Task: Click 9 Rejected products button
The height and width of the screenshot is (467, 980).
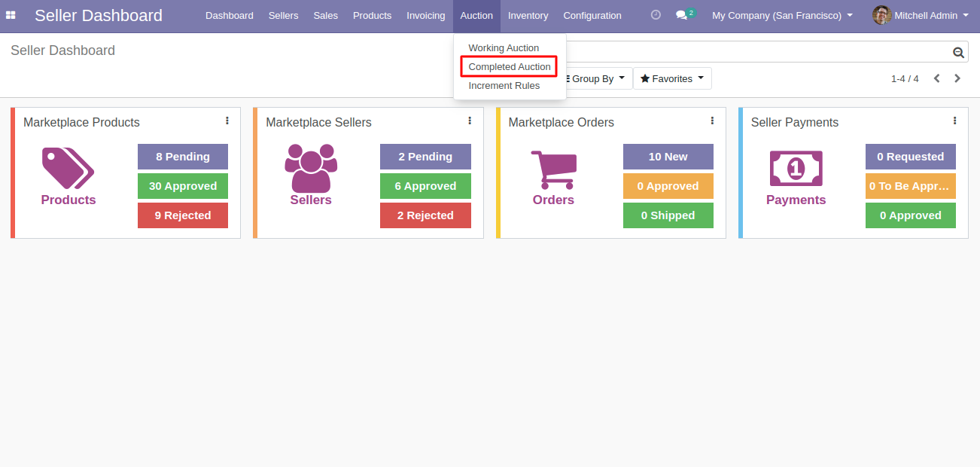Action: (183, 215)
